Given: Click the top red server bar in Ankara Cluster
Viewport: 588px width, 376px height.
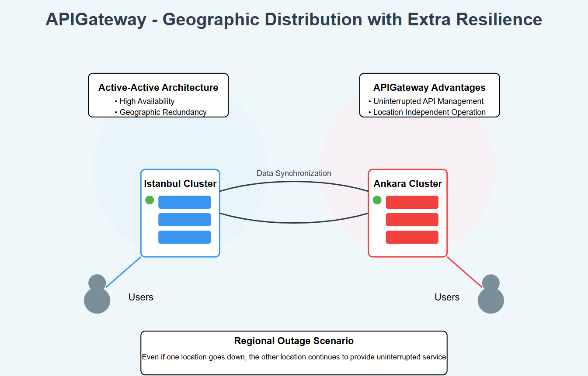Looking at the screenshot, I should [412, 202].
